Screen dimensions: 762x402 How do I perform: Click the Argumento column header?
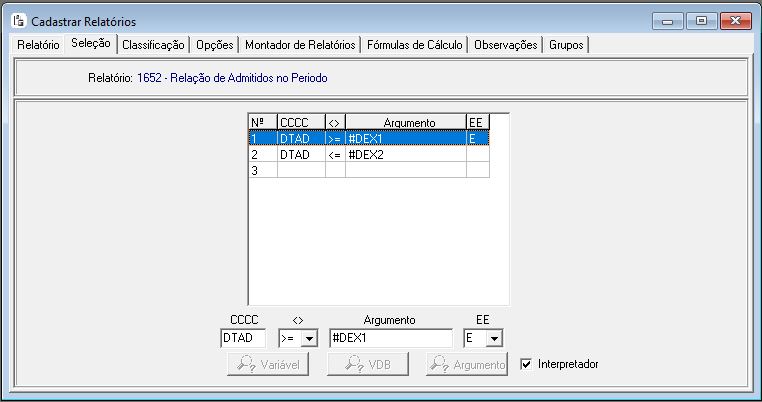[405, 122]
